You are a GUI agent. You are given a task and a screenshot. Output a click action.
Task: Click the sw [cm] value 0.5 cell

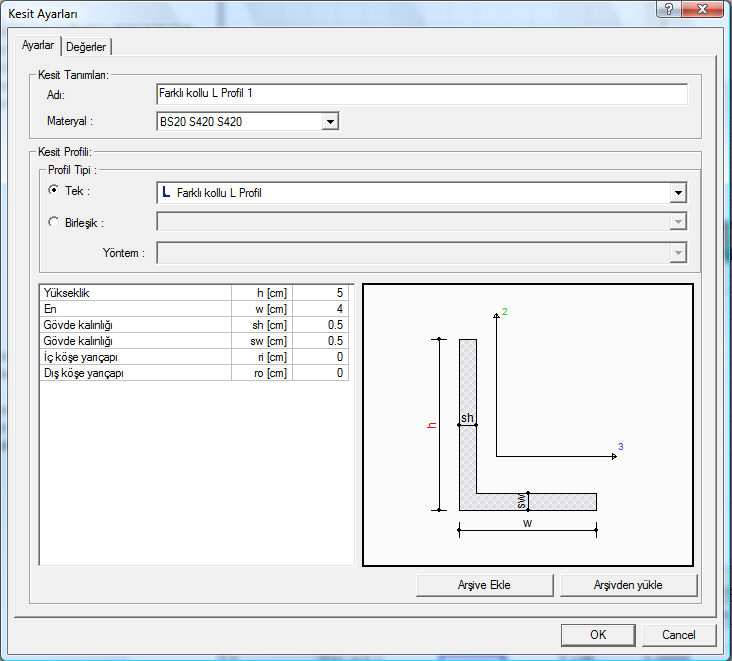click(320, 341)
